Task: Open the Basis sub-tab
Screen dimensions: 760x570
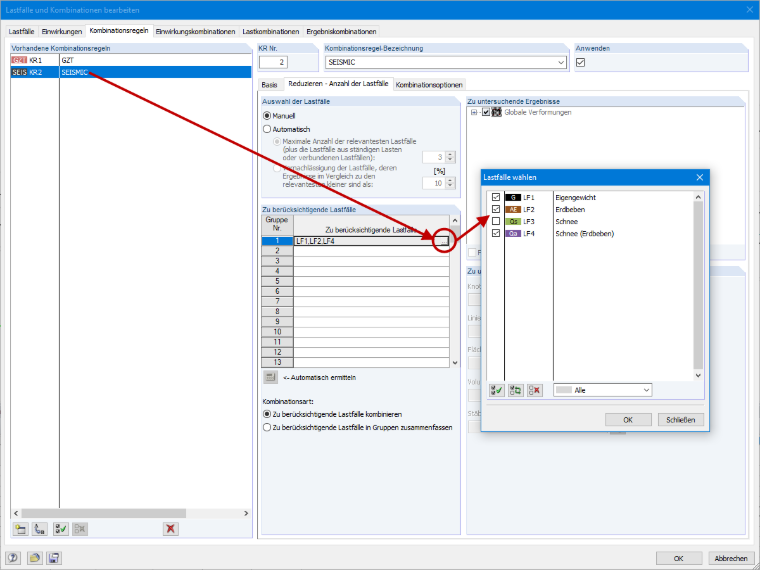Action: coord(269,85)
